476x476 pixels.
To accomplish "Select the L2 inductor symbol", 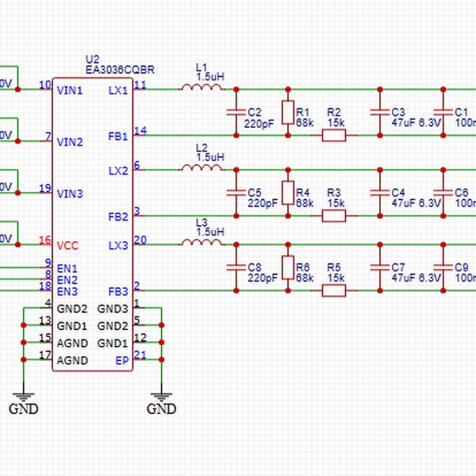I will click(202, 168).
